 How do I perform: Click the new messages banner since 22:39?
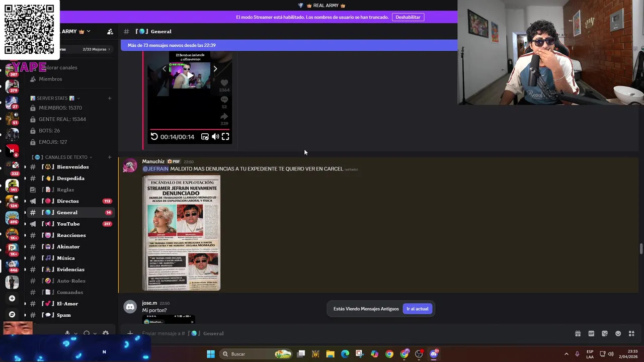(289, 45)
